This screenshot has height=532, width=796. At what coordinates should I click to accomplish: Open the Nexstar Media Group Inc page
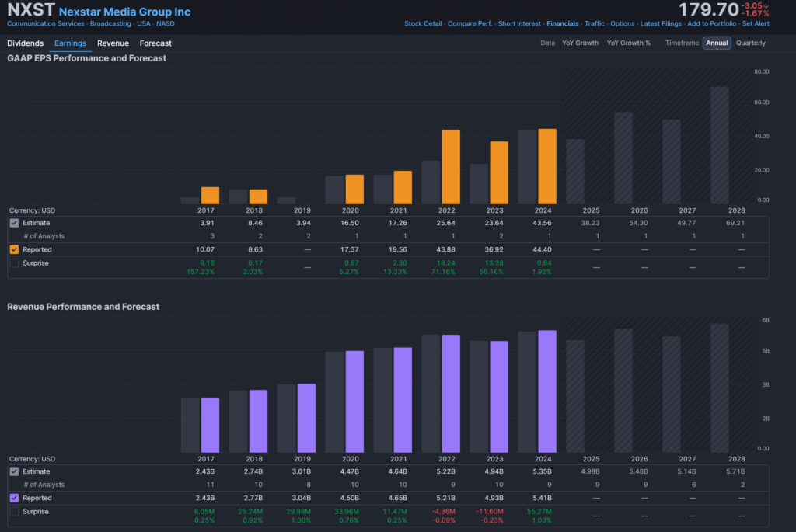pyautogui.click(x=124, y=11)
